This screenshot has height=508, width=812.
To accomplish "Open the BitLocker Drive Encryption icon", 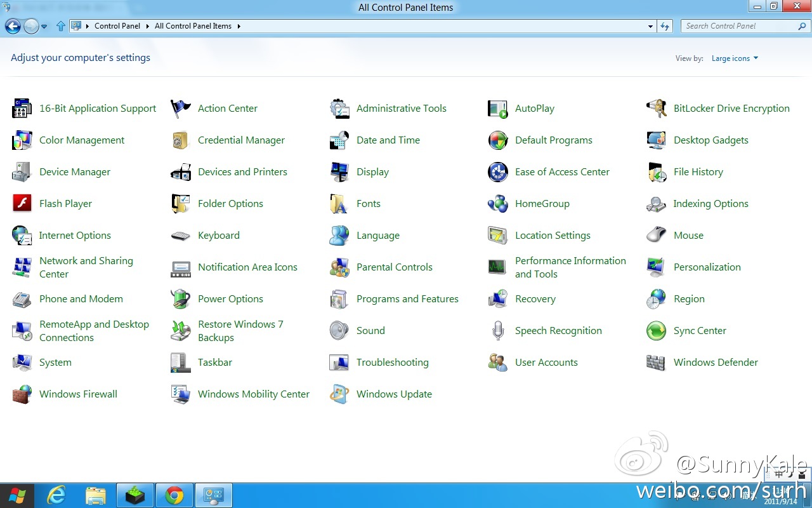I will point(657,109).
